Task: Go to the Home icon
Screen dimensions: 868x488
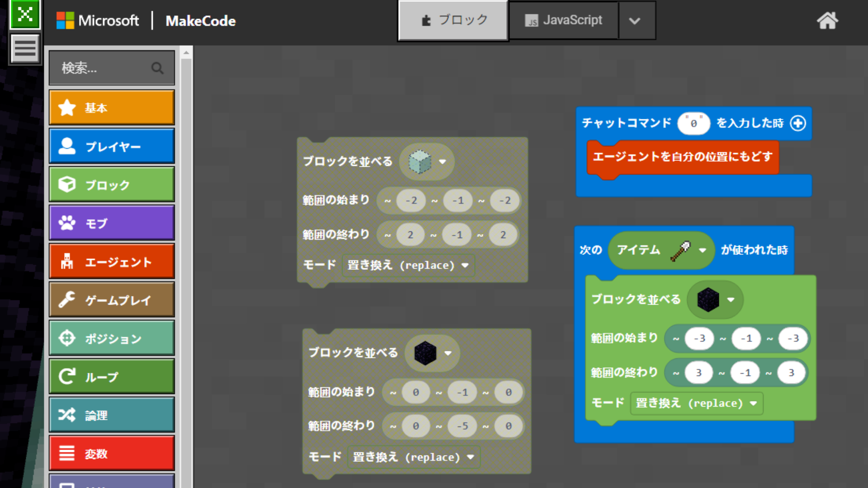Action: click(827, 21)
